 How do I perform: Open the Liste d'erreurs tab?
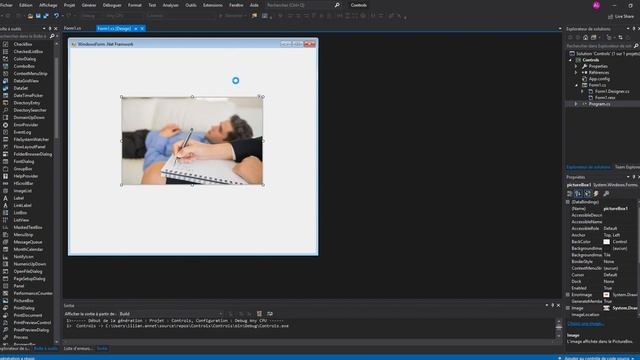(x=78, y=349)
